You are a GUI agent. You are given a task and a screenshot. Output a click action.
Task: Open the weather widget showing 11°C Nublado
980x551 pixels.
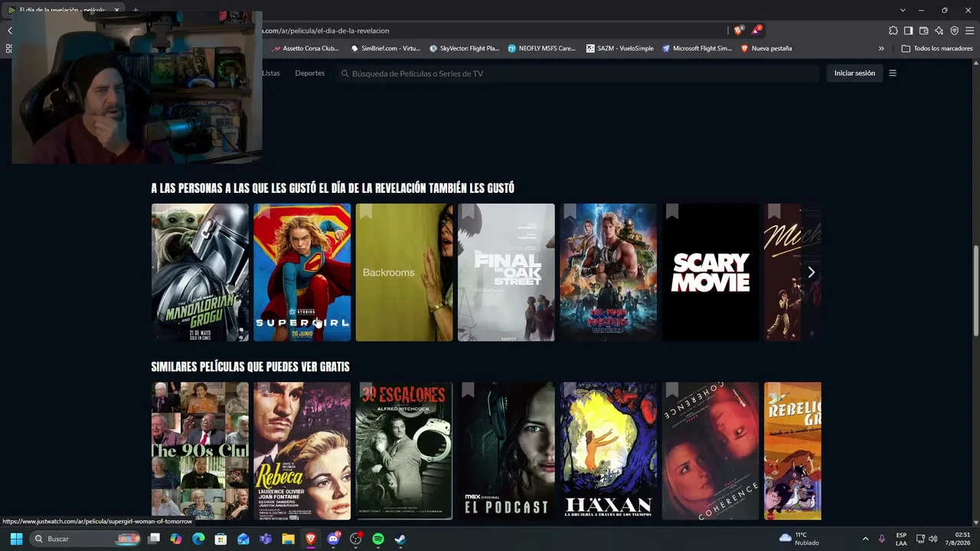point(799,539)
